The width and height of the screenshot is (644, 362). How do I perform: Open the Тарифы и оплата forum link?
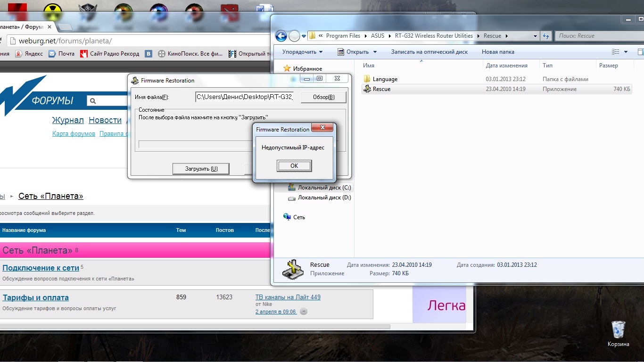(35, 297)
